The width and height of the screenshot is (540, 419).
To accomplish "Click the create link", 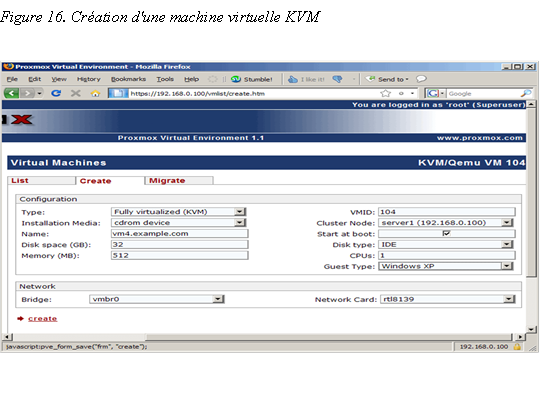I will click(42, 318).
